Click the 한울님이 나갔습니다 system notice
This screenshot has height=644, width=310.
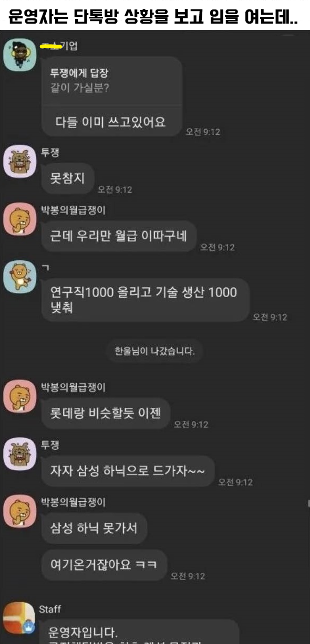[155, 351]
